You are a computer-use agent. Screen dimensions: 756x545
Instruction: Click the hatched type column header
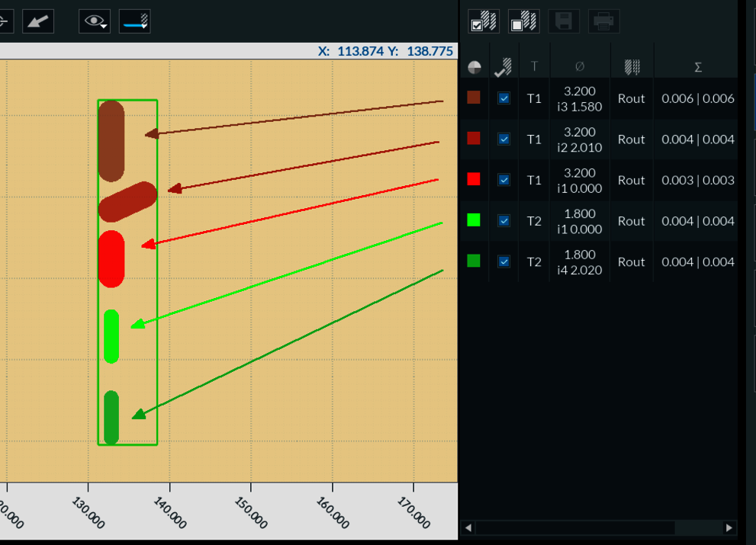tap(632, 67)
